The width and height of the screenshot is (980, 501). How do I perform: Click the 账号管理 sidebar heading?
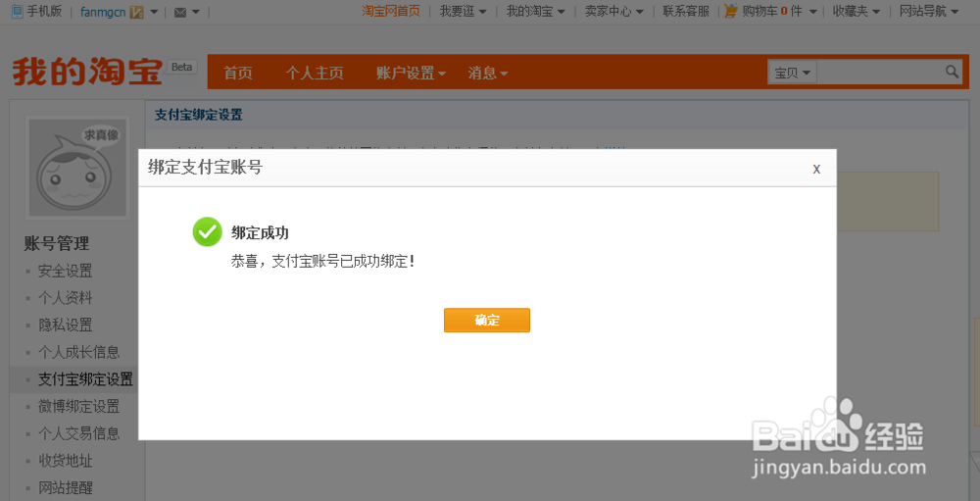pyautogui.click(x=57, y=243)
